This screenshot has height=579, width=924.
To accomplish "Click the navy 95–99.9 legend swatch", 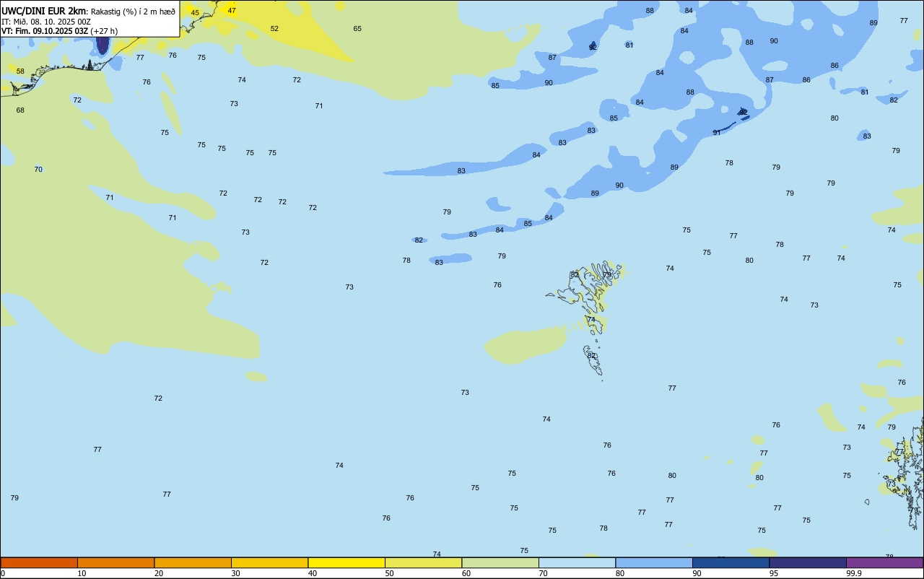I will click(808, 562).
